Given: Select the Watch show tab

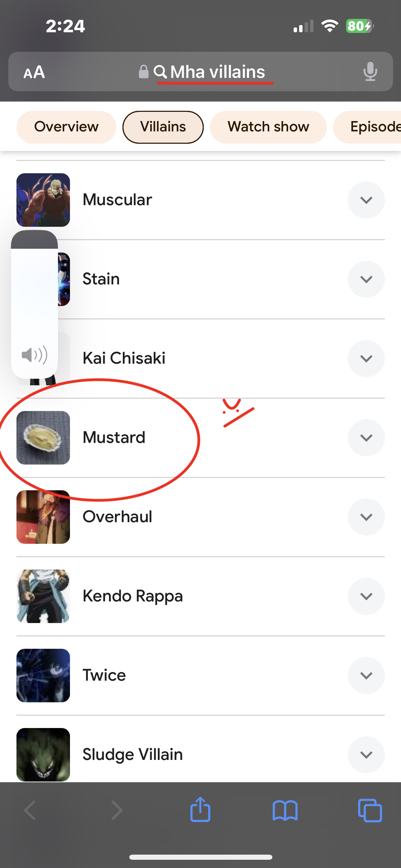Looking at the screenshot, I should [268, 127].
